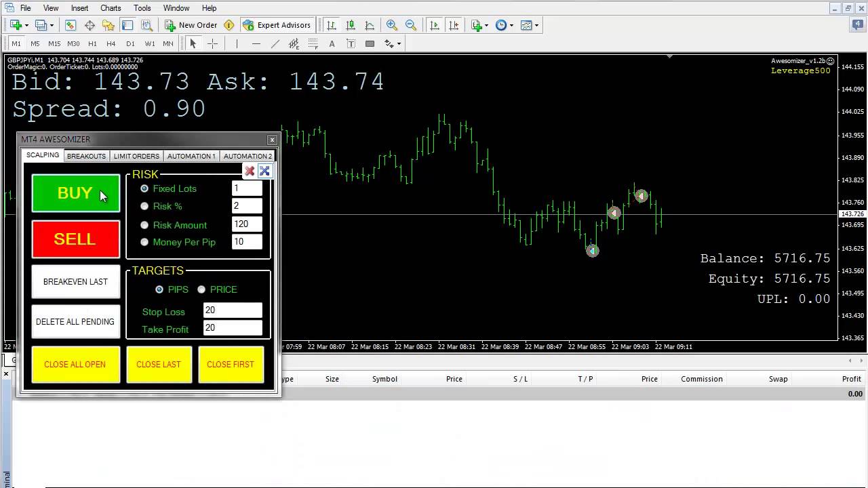Switch to candlestick chart display icon
The image size is (868, 488).
(x=351, y=25)
